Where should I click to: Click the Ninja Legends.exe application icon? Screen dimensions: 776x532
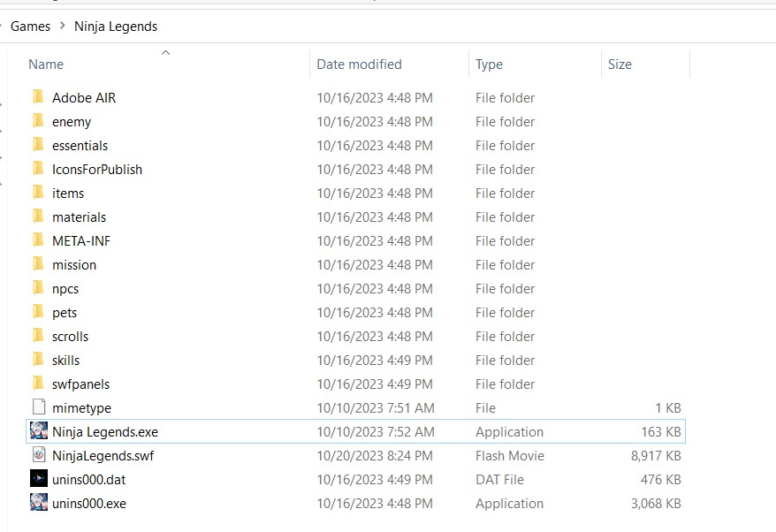39,430
